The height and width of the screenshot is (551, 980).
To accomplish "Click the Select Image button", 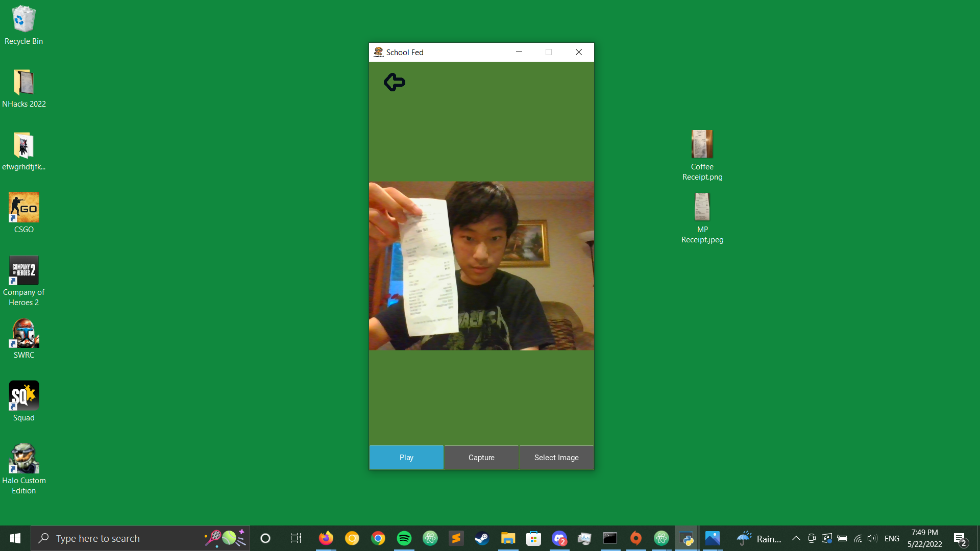I will [556, 458].
